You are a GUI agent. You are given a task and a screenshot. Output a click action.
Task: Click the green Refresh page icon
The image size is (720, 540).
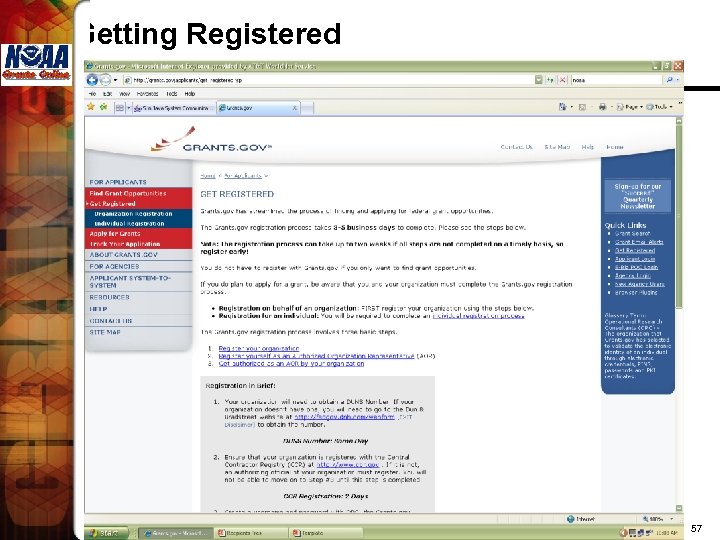[550, 80]
